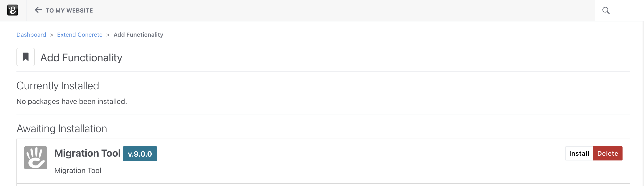Open the search magnifier icon
This screenshot has height=186, width=644.
coord(606,10)
